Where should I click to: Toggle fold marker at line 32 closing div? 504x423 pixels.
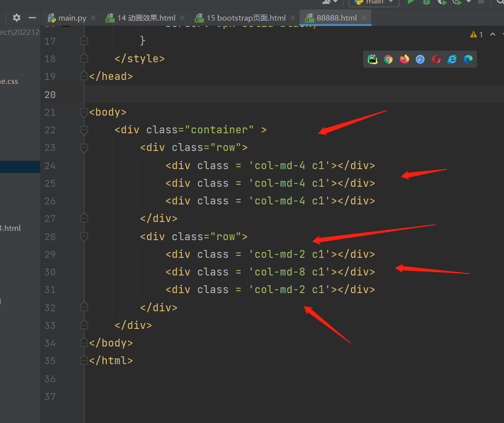tap(84, 307)
